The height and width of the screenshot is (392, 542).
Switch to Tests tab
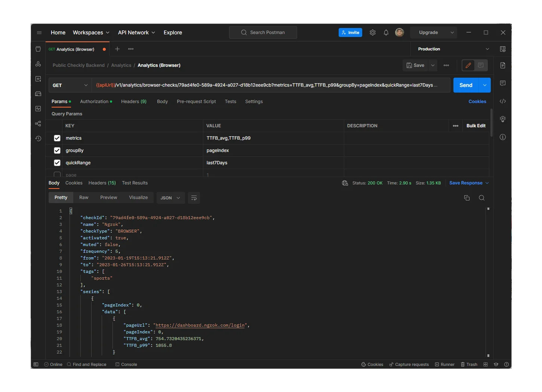click(x=231, y=102)
